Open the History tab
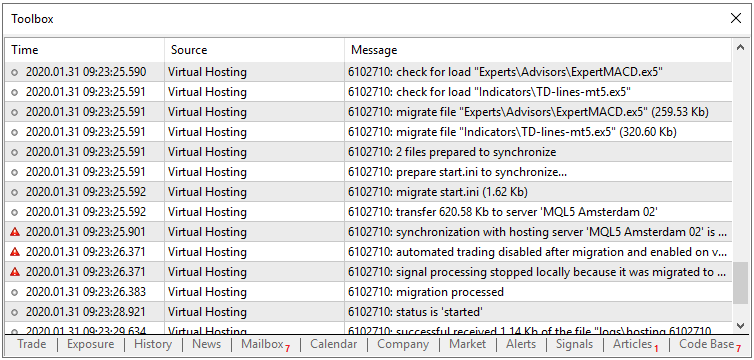The height and width of the screenshot is (360, 754). coord(152,344)
